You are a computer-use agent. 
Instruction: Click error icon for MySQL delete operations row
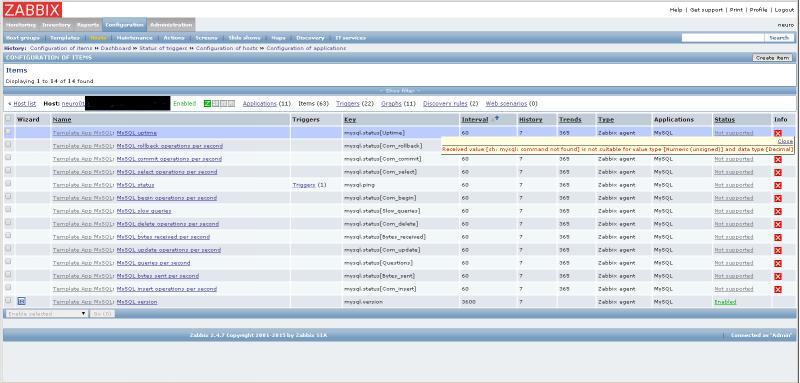(778, 224)
